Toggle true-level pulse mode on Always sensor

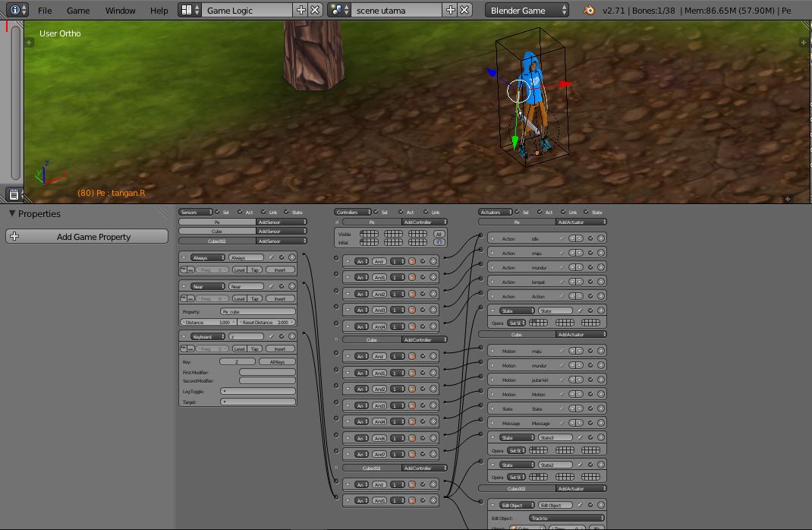(x=184, y=270)
